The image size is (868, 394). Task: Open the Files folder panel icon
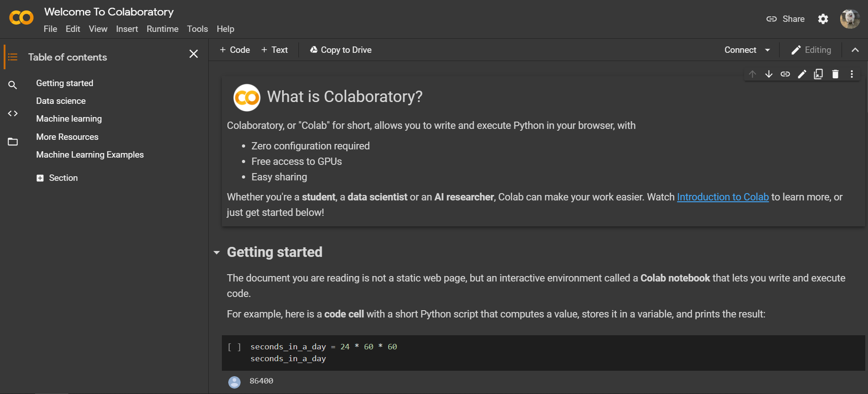pos(13,142)
